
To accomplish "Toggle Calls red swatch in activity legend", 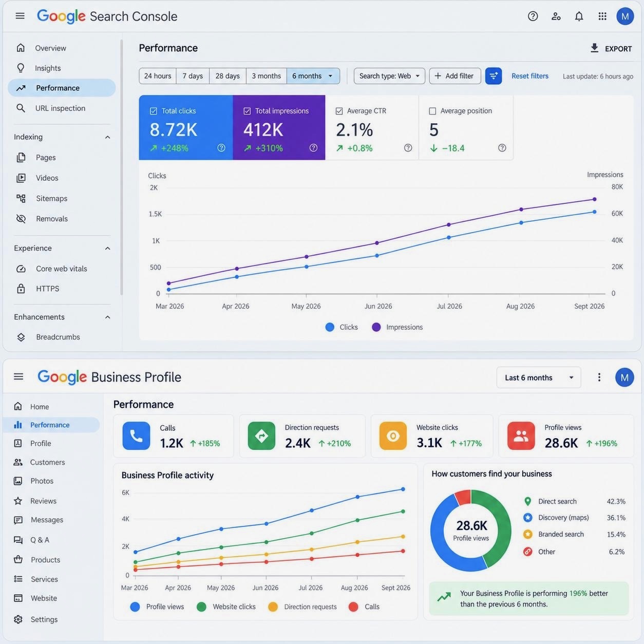I will (353, 607).
